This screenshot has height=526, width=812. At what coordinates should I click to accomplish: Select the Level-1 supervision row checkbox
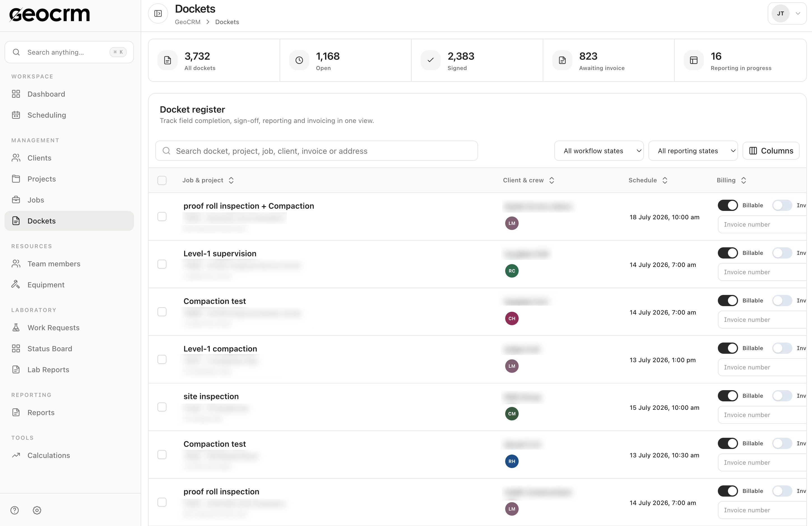[162, 264]
